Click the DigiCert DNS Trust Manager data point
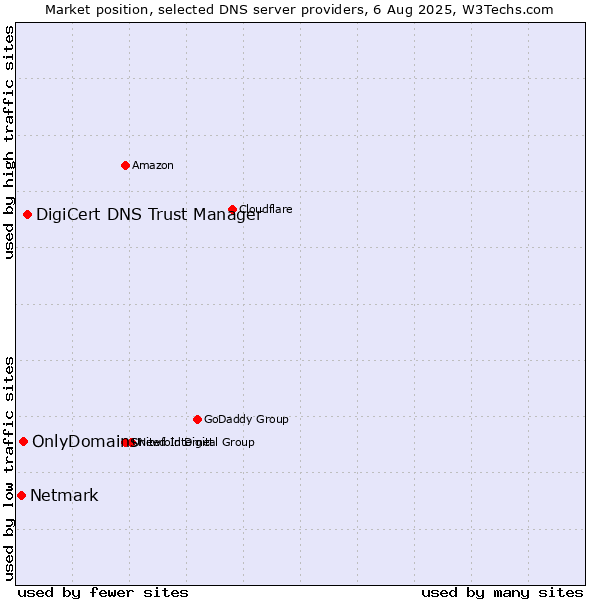This screenshot has height=600, width=600. click(27, 214)
